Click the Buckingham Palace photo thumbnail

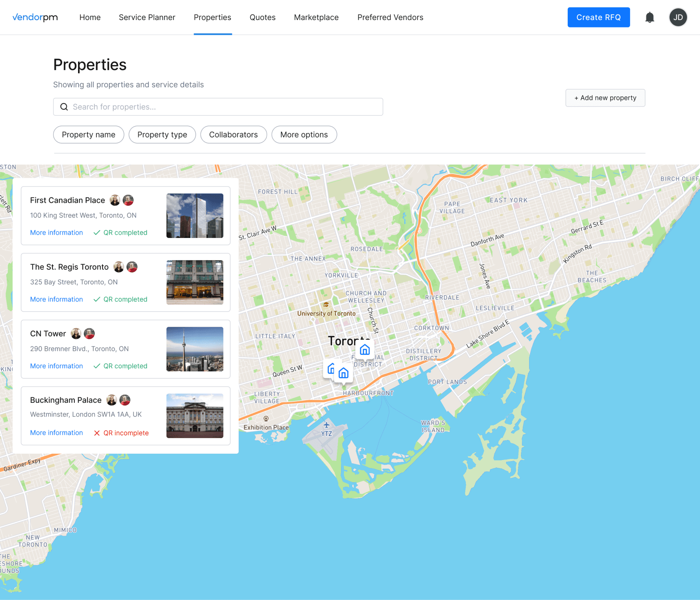click(195, 416)
